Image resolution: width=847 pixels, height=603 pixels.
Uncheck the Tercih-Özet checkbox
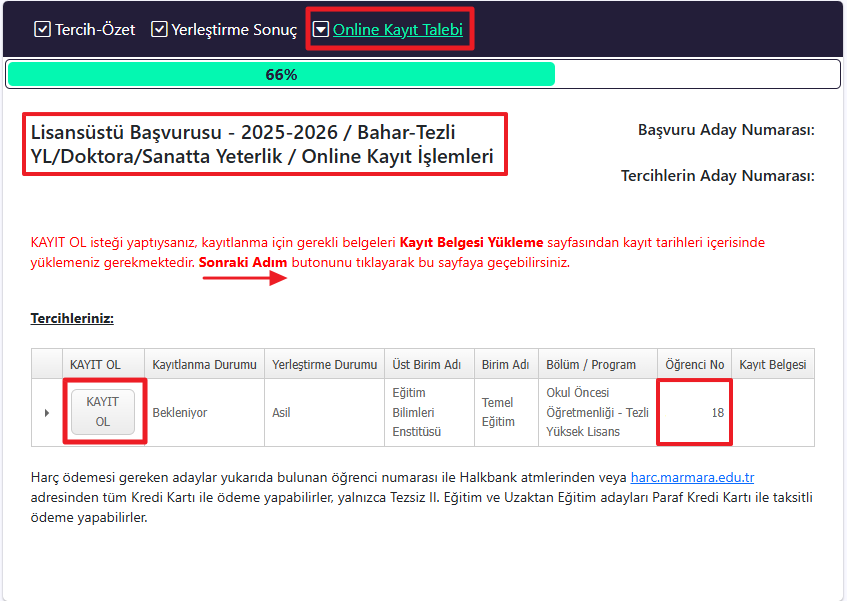coord(42,29)
